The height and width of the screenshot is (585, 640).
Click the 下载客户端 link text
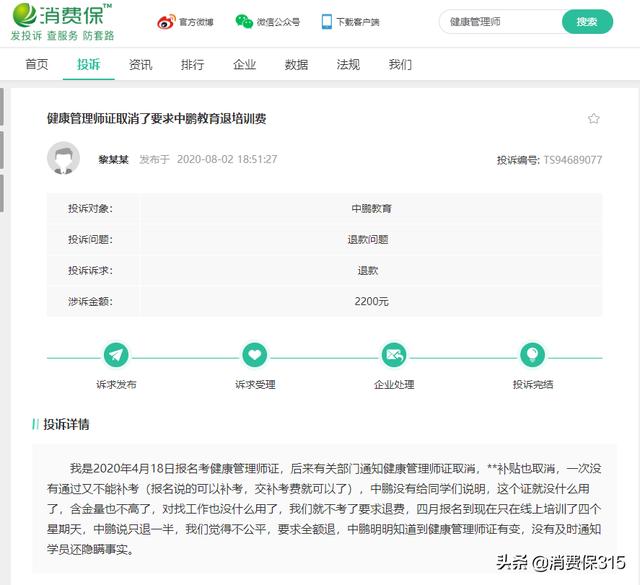coord(358,22)
